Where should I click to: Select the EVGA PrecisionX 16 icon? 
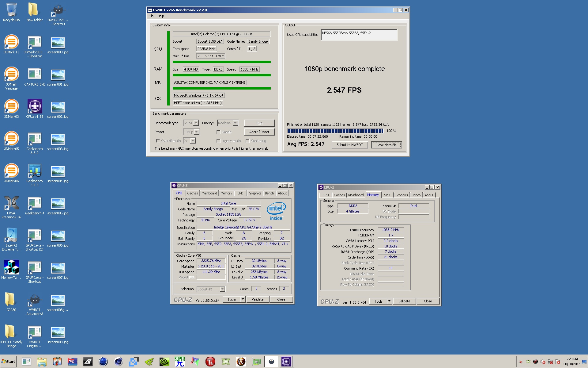[x=11, y=208]
